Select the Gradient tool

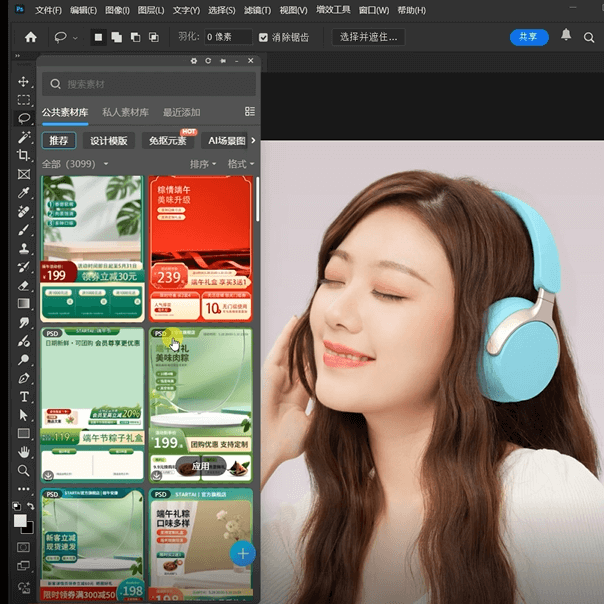[23, 304]
